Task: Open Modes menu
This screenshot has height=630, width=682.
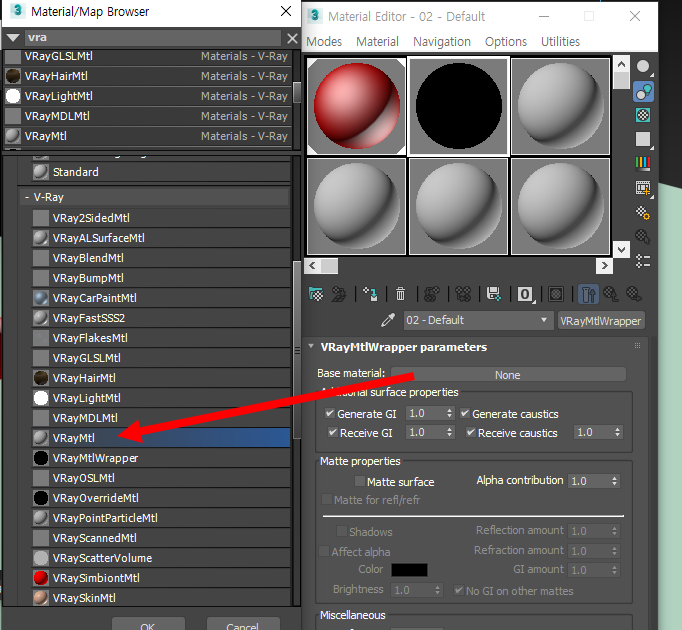Action: (324, 42)
